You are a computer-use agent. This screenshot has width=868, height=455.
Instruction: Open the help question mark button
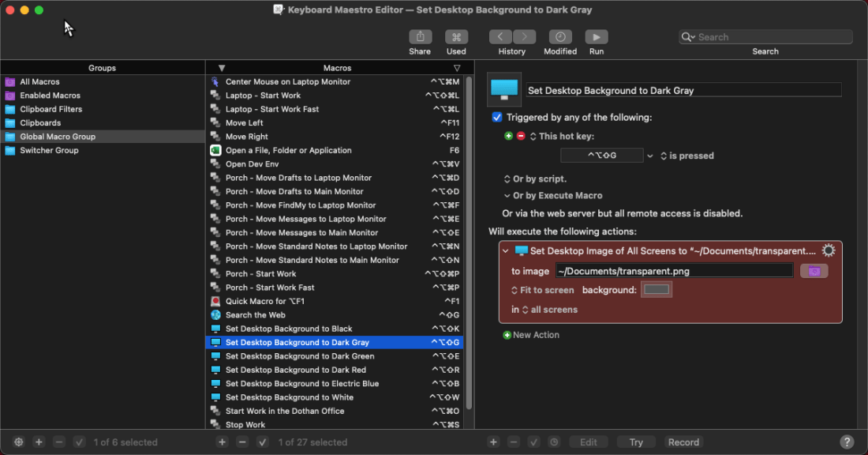click(x=847, y=442)
